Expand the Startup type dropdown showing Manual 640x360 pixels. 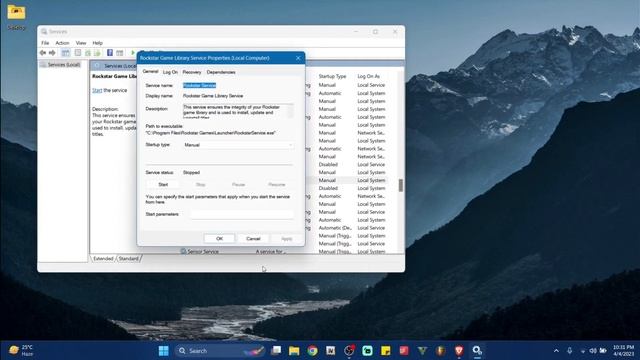tap(238, 145)
